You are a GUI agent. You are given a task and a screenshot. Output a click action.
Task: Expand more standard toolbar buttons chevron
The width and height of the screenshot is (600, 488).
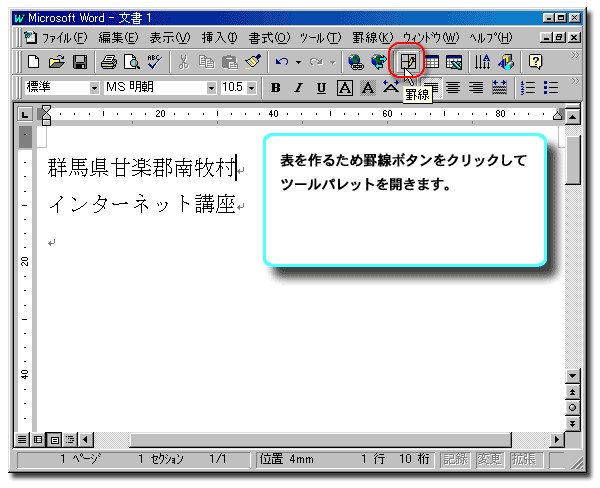point(575,56)
